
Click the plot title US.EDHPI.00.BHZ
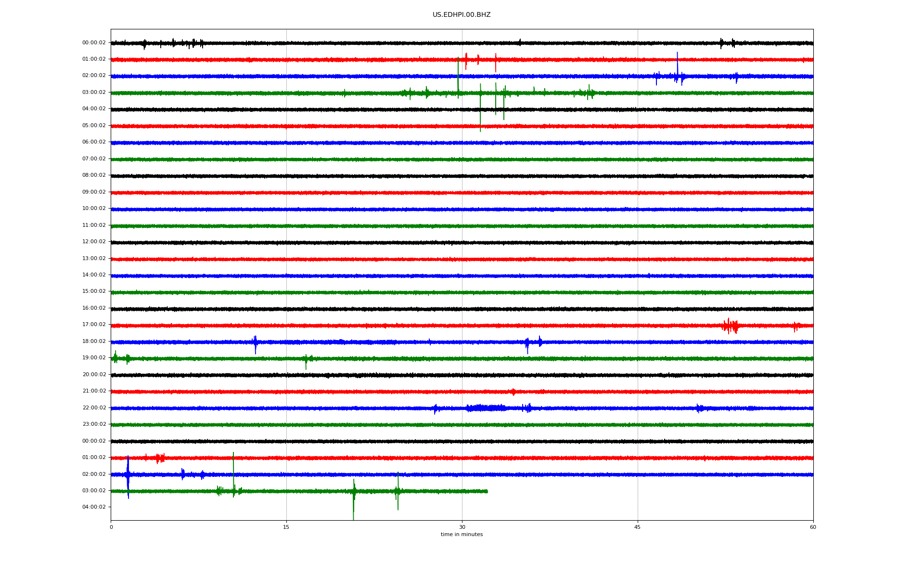461,15
